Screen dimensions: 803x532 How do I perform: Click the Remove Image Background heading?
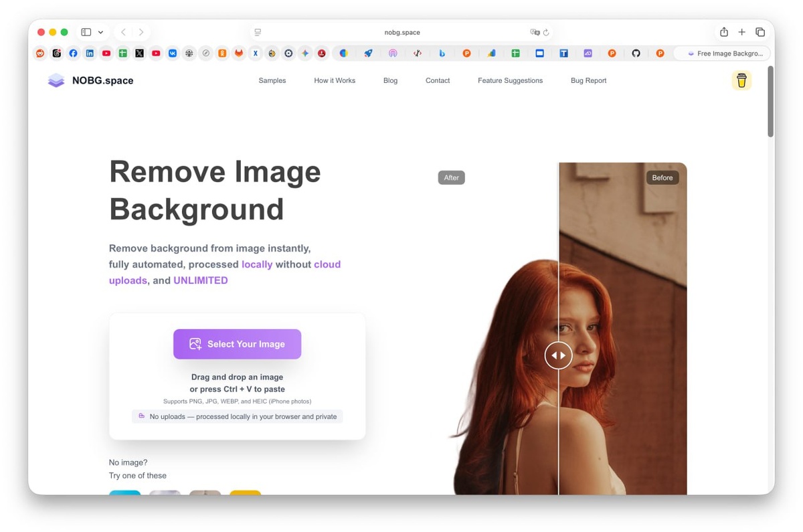(x=215, y=191)
